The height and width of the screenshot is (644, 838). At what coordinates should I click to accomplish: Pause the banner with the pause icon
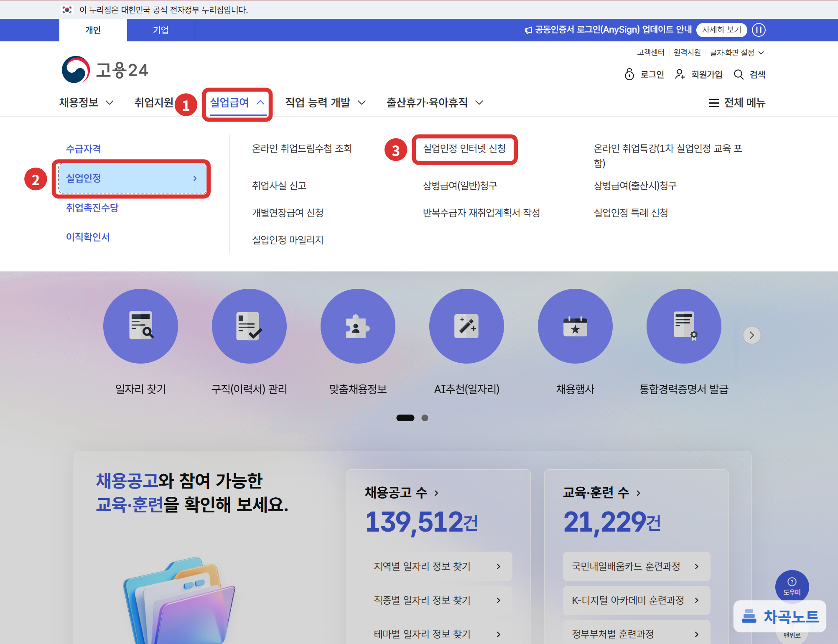[x=759, y=30]
